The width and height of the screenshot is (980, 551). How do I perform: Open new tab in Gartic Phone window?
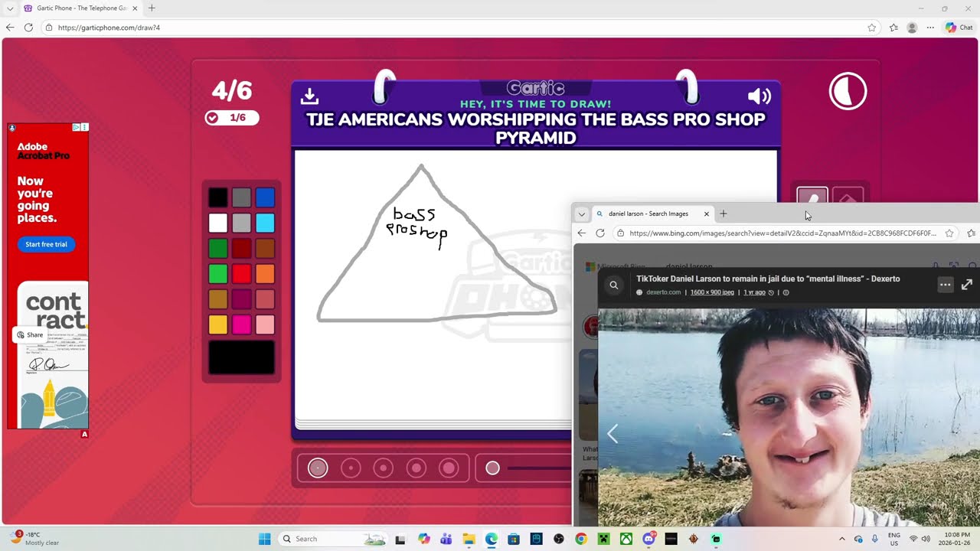point(152,8)
